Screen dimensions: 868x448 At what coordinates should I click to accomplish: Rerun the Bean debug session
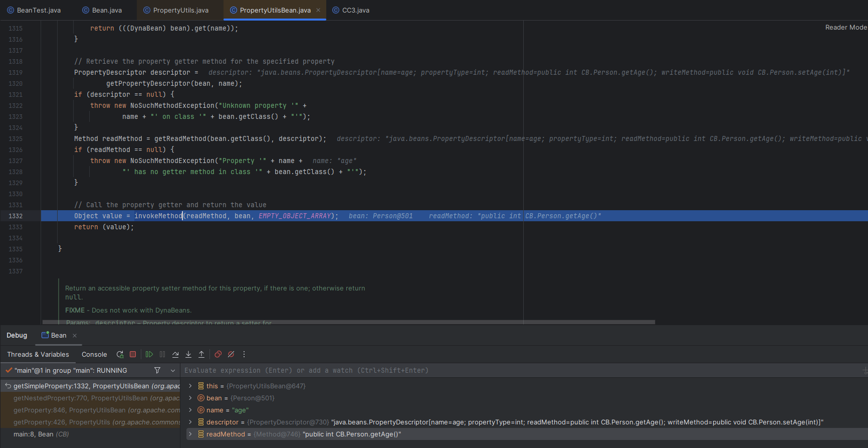120,354
